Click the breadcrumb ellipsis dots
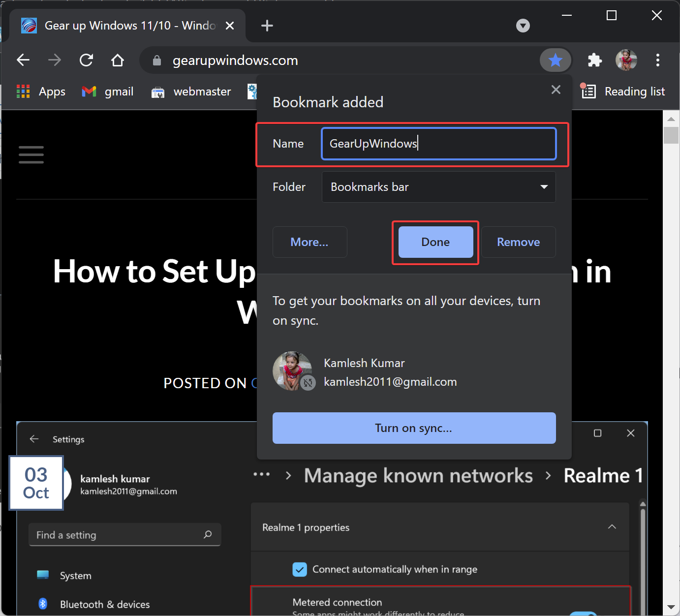 coord(261,475)
